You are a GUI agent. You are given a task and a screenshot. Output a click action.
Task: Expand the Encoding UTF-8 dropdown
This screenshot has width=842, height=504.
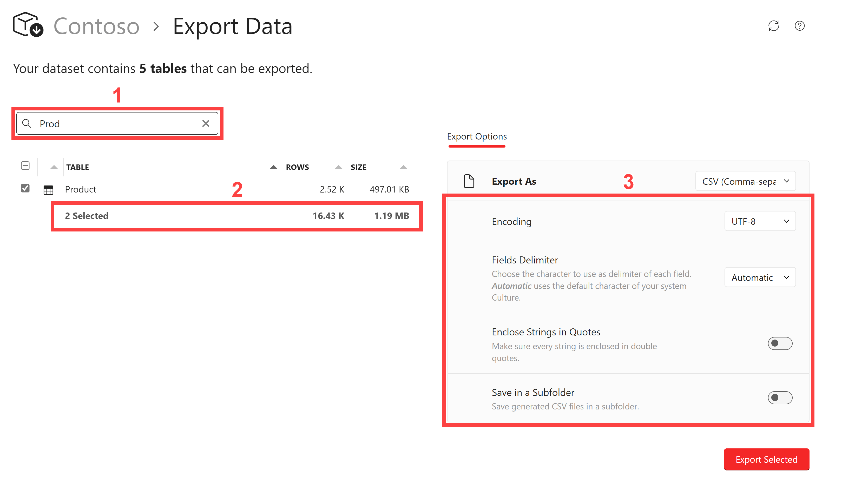(760, 221)
